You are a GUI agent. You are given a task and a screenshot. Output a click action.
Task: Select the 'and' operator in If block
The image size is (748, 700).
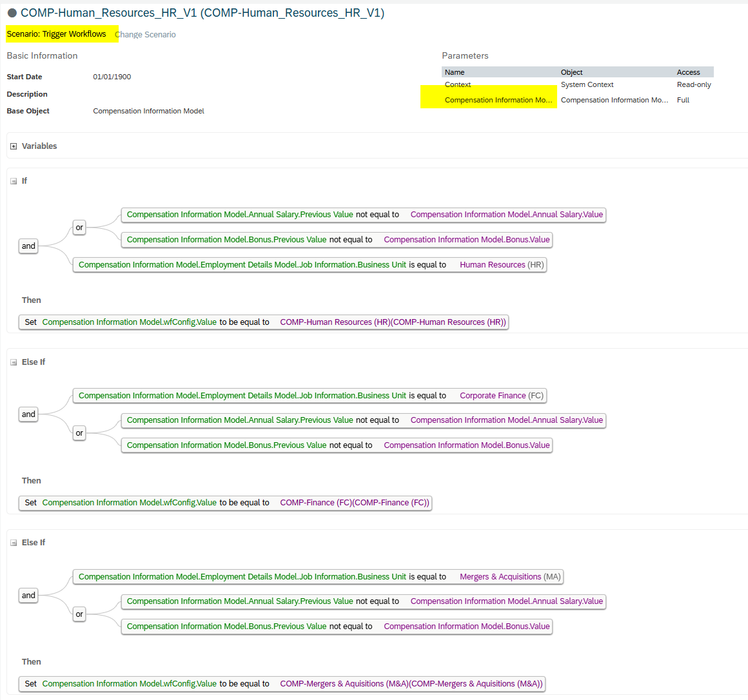click(28, 246)
